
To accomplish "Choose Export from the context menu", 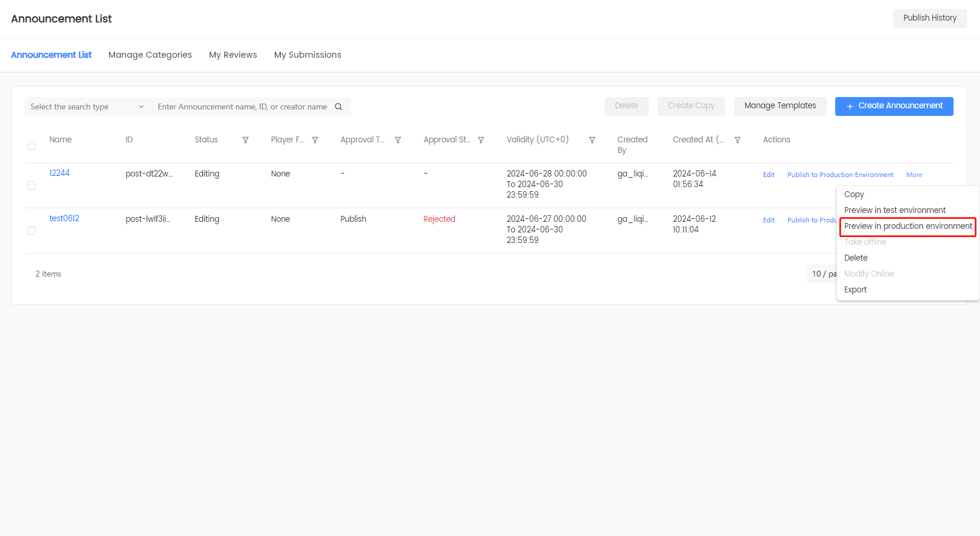I will point(855,289).
